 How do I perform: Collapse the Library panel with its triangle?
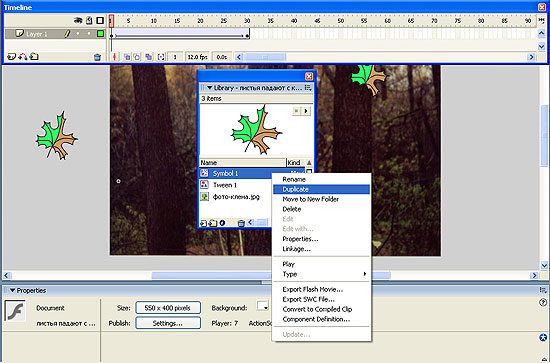[x=209, y=88]
